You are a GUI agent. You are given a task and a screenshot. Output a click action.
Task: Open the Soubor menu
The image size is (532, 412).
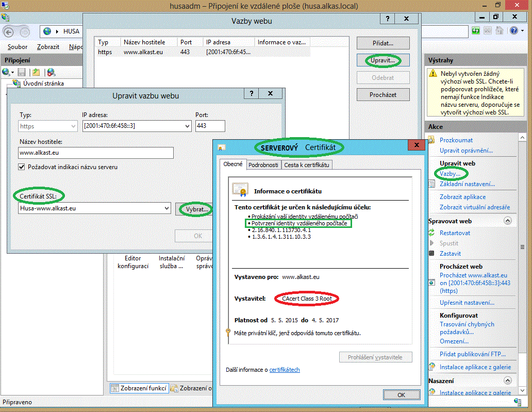click(x=18, y=47)
